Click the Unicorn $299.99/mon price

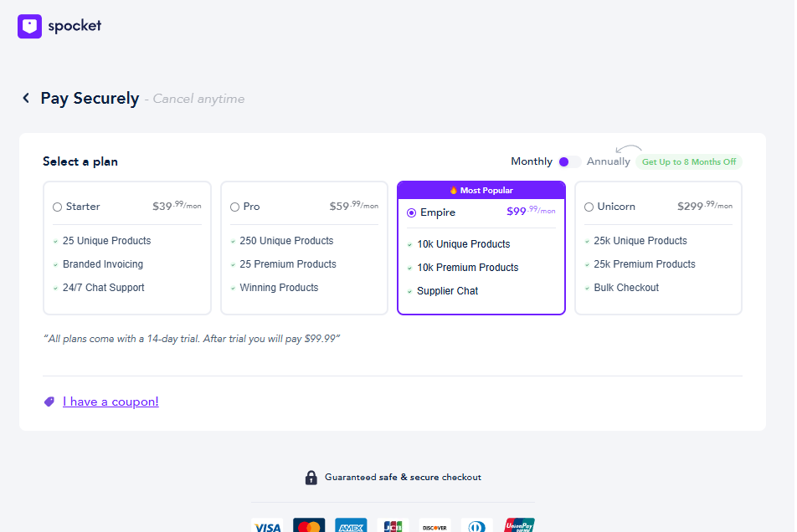tap(705, 206)
